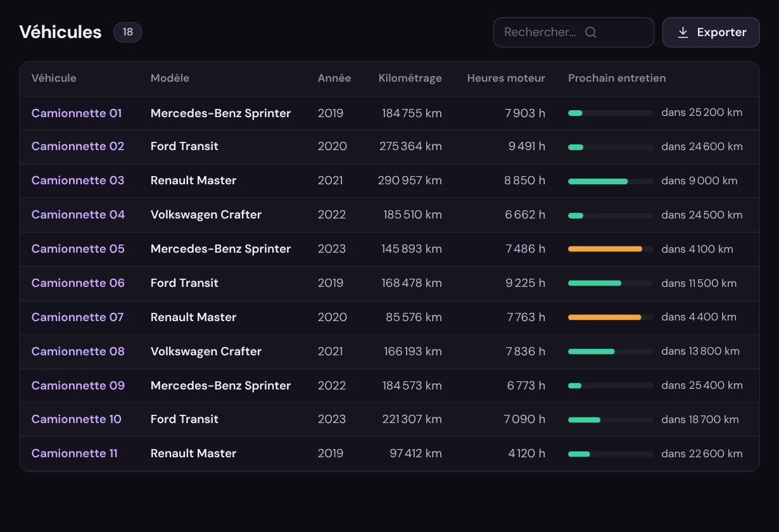The width and height of the screenshot is (779, 532).
Task: Click Ford Transit in the Camionnette 02 row
Action: [x=184, y=146]
